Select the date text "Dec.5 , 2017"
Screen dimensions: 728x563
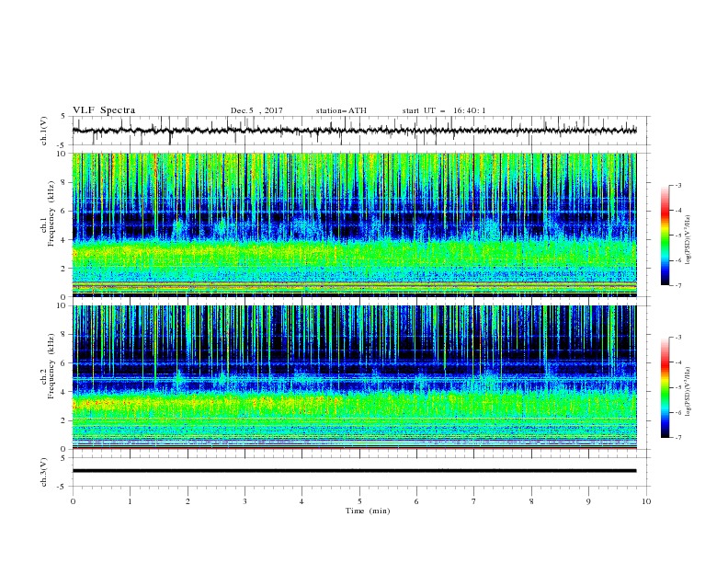pyautogui.click(x=256, y=110)
